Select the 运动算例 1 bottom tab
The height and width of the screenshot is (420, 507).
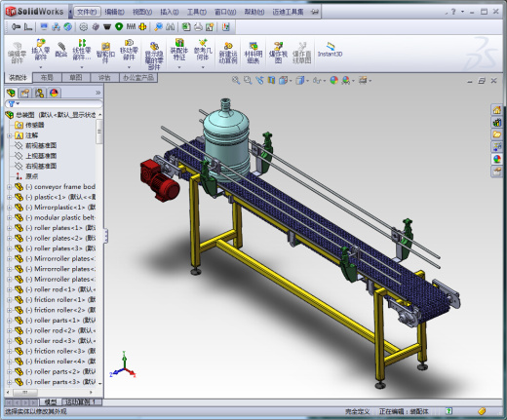(81, 402)
